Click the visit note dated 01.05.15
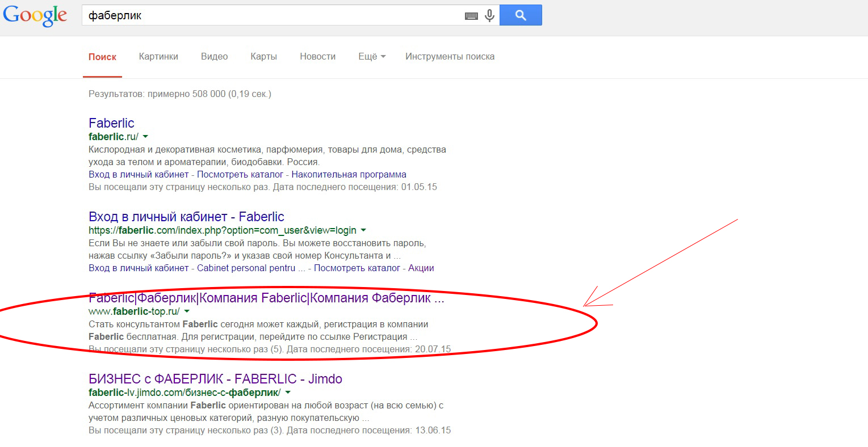This screenshot has height=447, width=868. [263, 187]
